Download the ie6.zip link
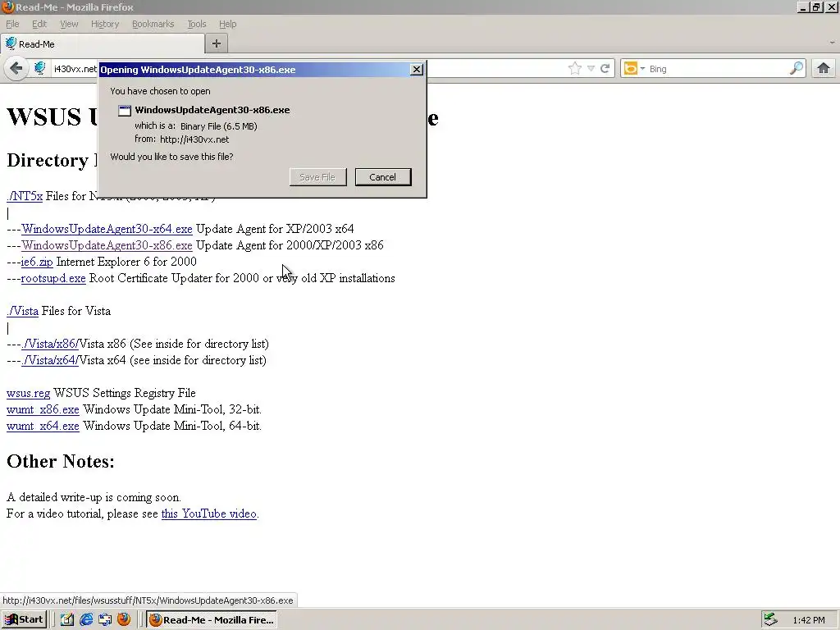This screenshot has width=840, height=630. pyautogui.click(x=37, y=262)
